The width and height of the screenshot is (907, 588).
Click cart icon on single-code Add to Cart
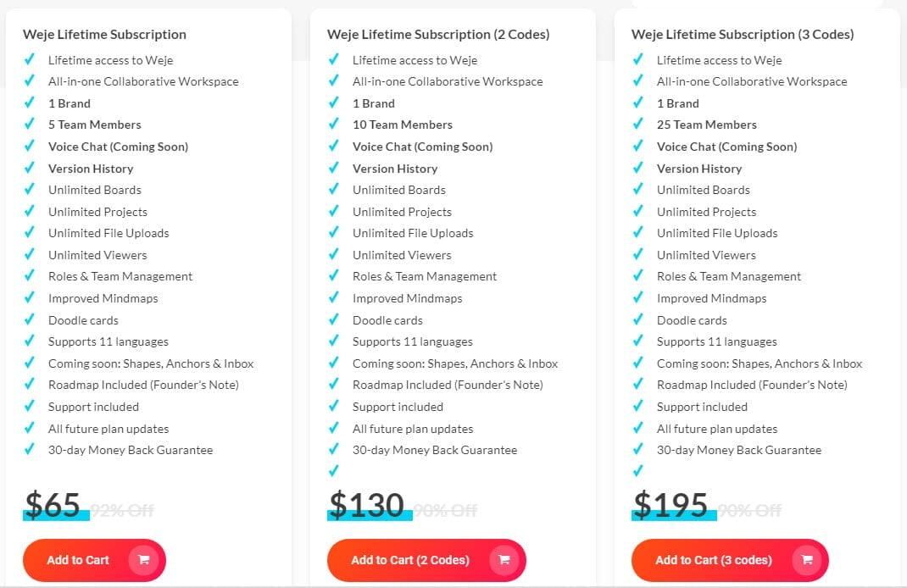(x=143, y=560)
